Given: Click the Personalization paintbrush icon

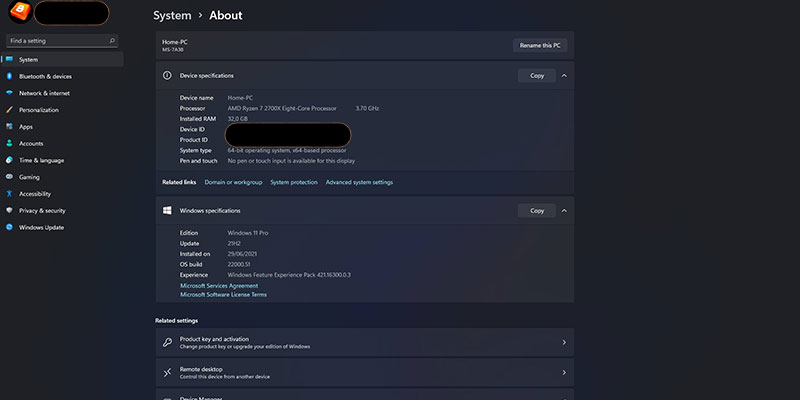Looking at the screenshot, I should (9, 110).
